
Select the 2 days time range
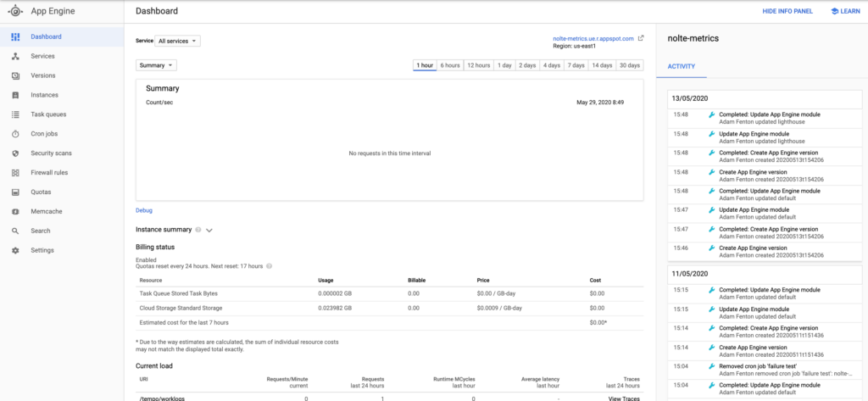click(527, 65)
